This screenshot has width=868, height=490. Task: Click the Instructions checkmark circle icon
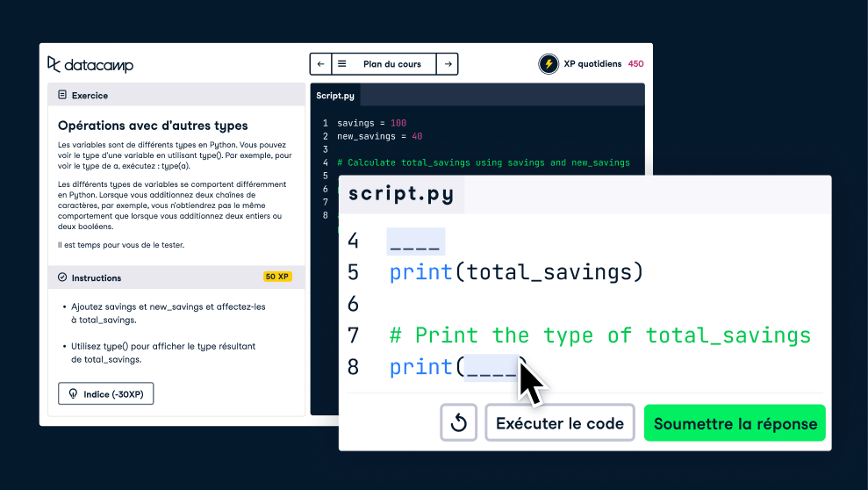tap(62, 277)
